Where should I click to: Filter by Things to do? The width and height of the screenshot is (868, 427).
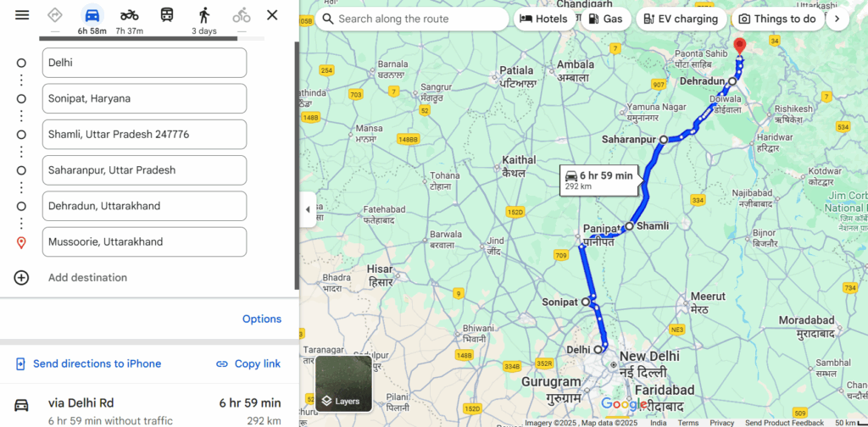[778, 19]
